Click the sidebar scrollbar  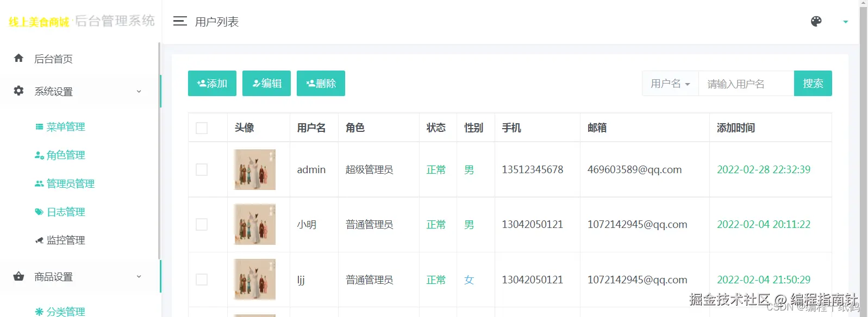pos(159,151)
